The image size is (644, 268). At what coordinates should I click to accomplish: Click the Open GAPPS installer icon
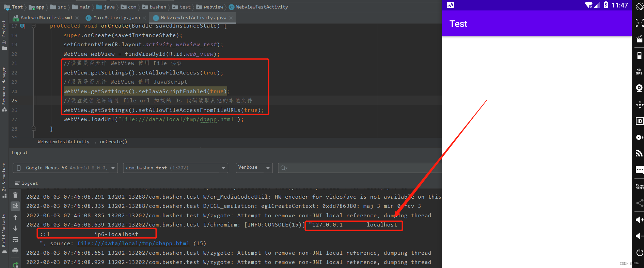click(x=640, y=187)
